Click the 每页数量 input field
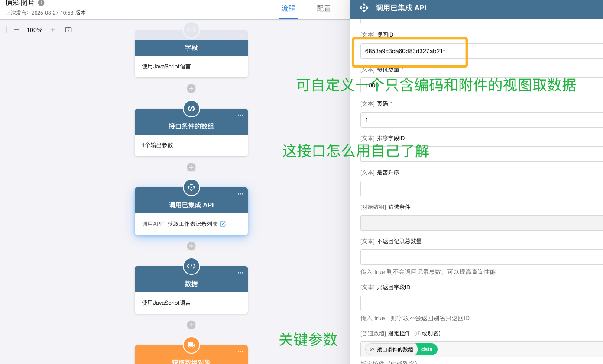Viewport: 603px width, 364px height. (x=482, y=85)
